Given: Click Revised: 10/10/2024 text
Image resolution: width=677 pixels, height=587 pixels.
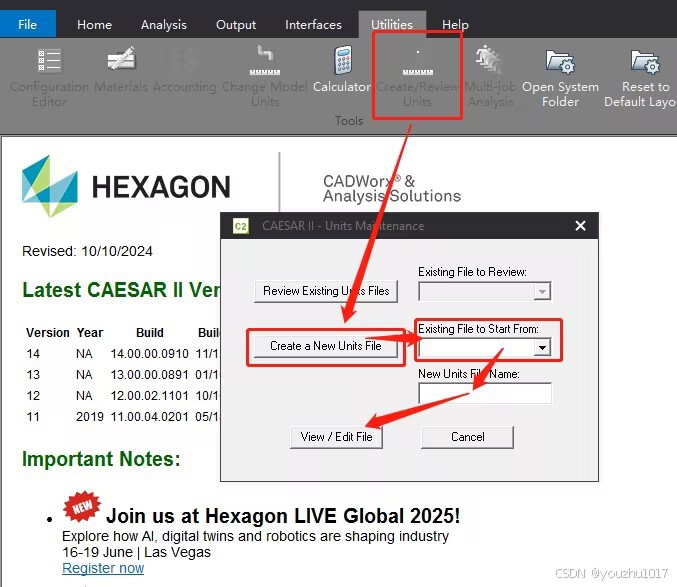Looking at the screenshot, I should point(87,251).
